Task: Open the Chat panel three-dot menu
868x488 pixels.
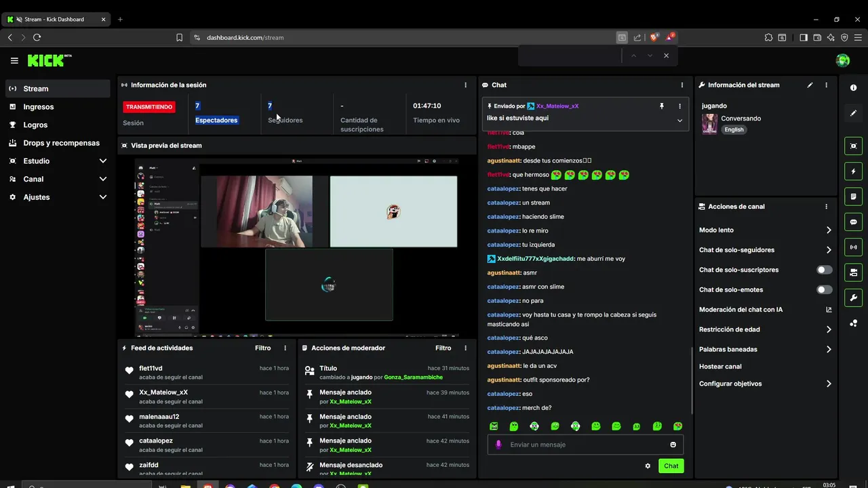Action: pyautogui.click(x=682, y=85)
